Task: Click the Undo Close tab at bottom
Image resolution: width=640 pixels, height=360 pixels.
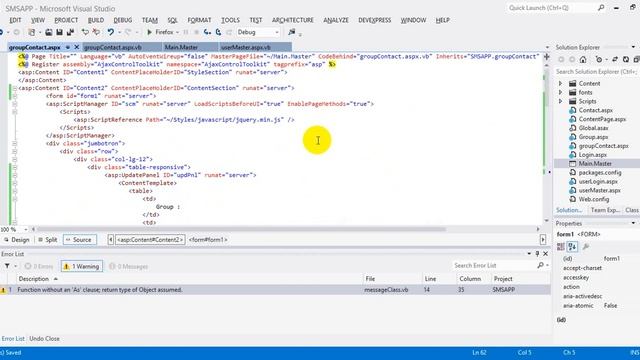Action: (44, 339)
